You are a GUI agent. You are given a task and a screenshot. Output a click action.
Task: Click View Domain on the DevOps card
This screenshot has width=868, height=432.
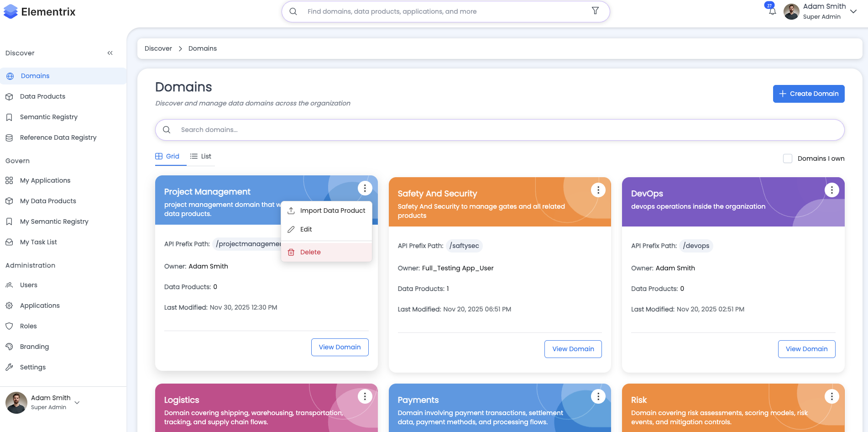point(807,349)
